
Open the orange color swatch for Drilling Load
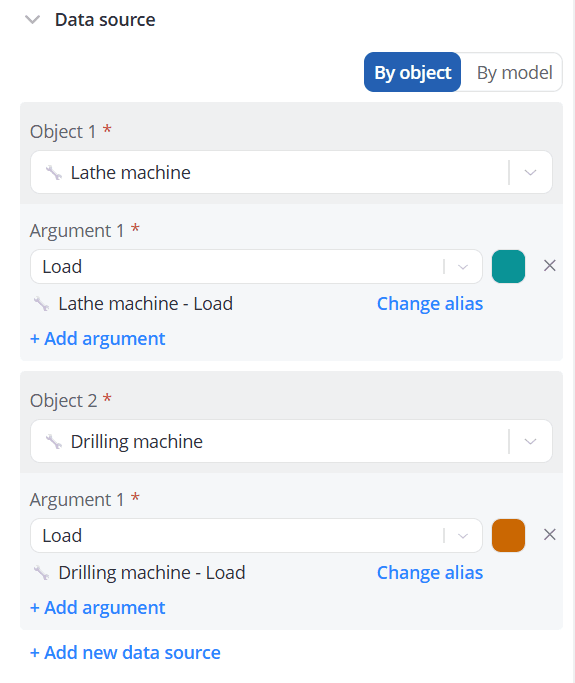tap(508, 535)
